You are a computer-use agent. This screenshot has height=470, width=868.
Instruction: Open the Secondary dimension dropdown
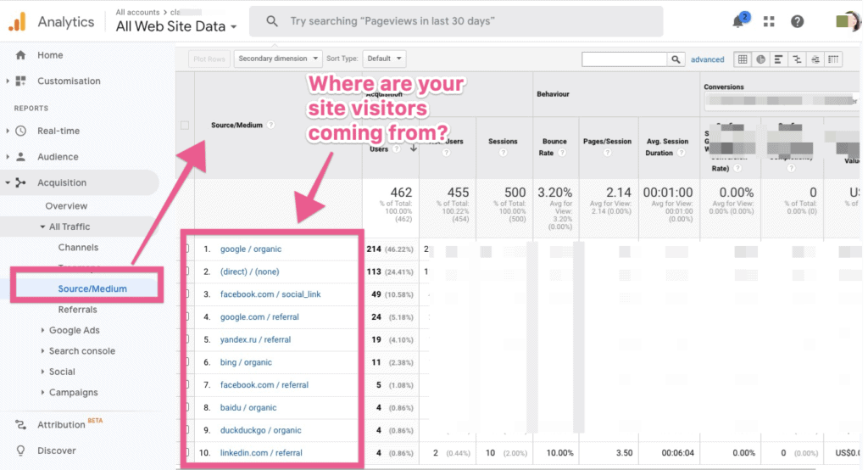coord(278,59)
